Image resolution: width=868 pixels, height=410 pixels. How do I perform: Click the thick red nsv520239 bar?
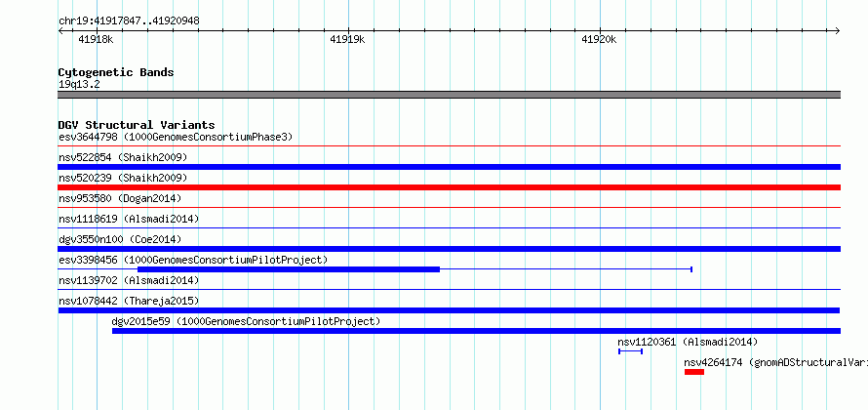449,187
